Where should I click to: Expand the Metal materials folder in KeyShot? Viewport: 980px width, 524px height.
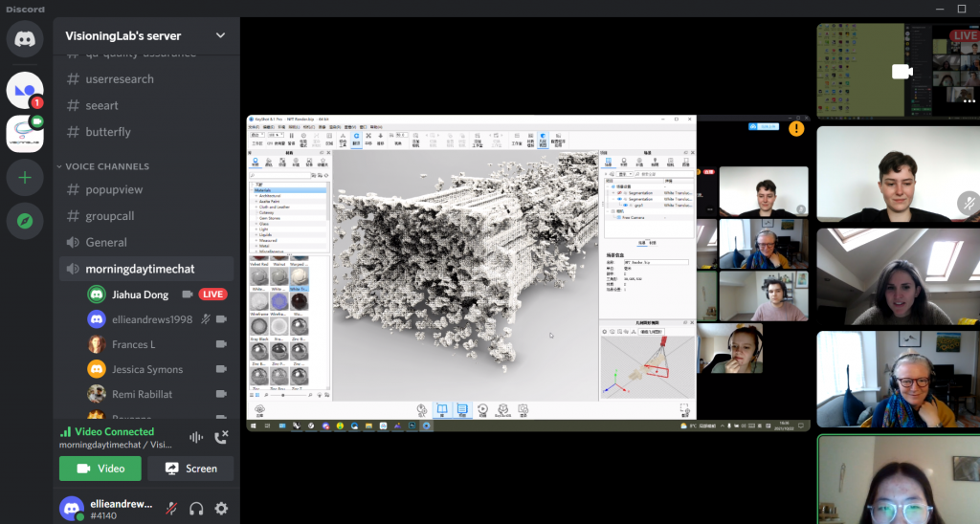click(256, 246)
